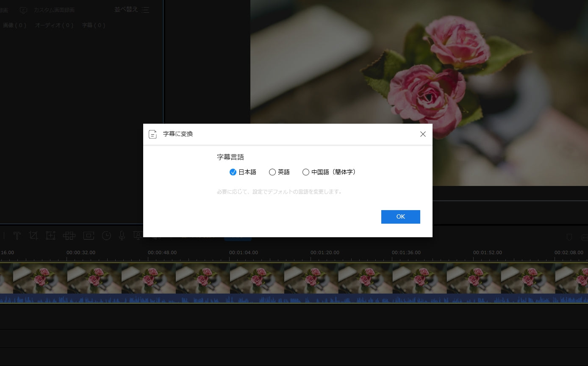Switch to the 字幕 (0) tab
Image resolution: width=588 pixels, height=366 pixels.
tap(94, 25)
